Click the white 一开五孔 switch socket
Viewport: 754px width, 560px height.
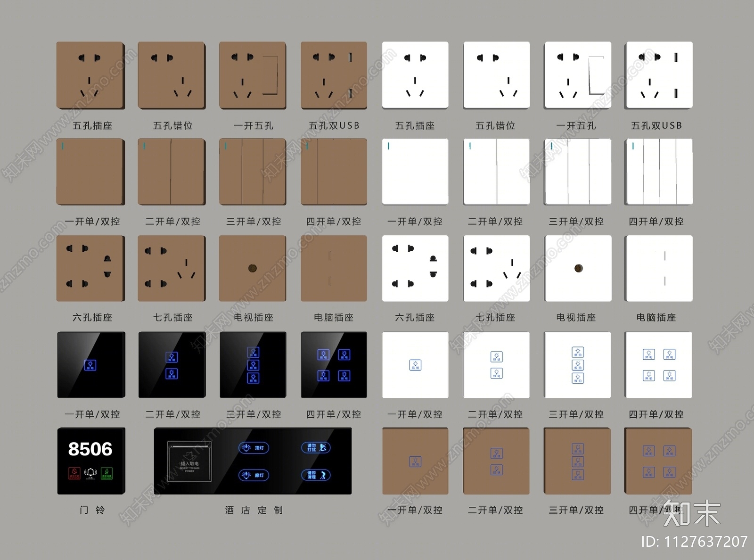click(578, 75)
